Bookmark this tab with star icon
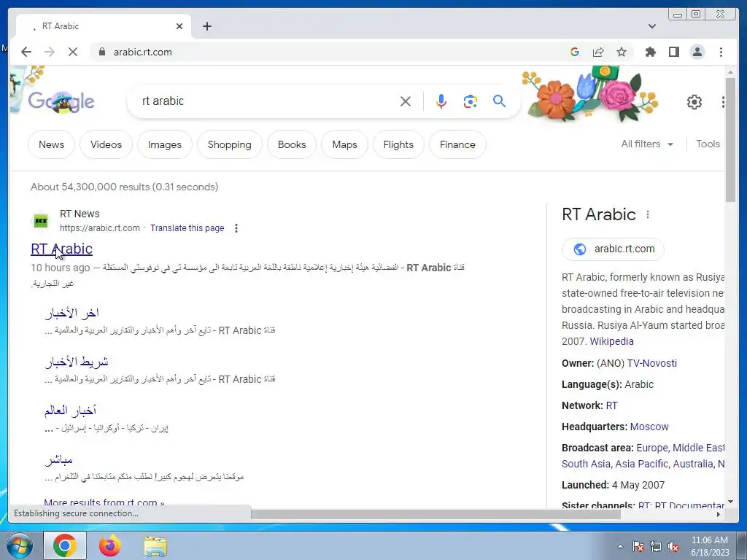 [622, 52]
